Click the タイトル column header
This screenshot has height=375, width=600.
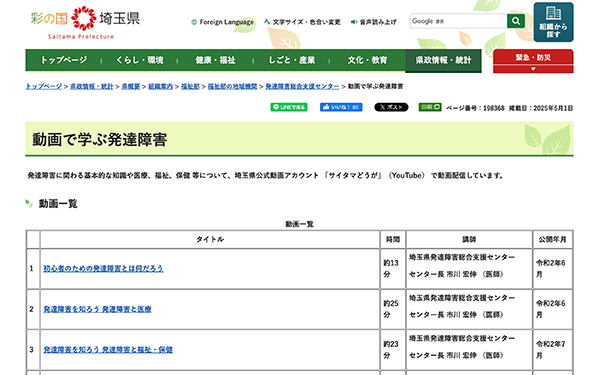coord(210,240)
